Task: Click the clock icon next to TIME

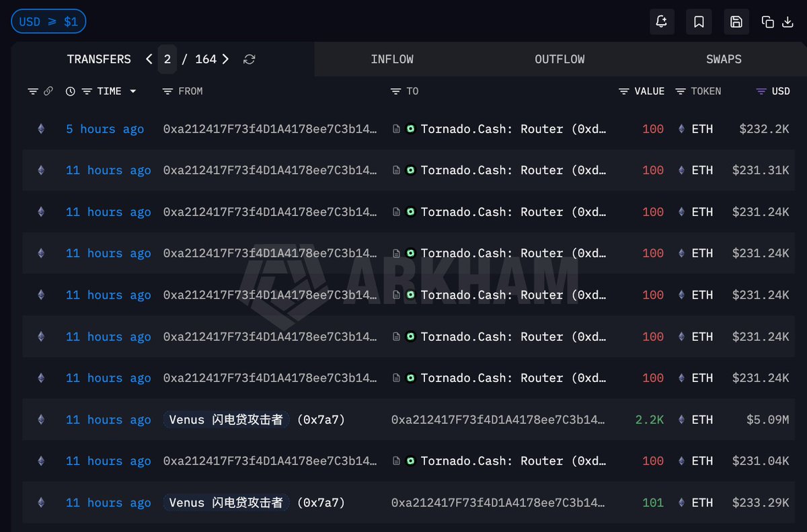Action: pyautogui.click(x=71, y=91)
